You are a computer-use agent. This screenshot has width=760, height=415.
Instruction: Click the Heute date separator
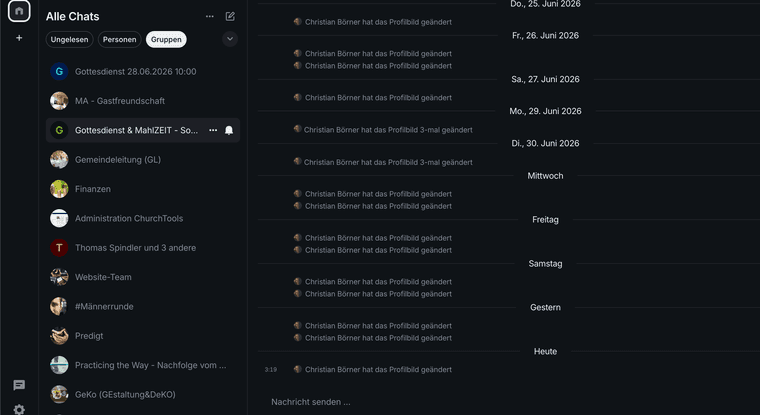point(545,351)
